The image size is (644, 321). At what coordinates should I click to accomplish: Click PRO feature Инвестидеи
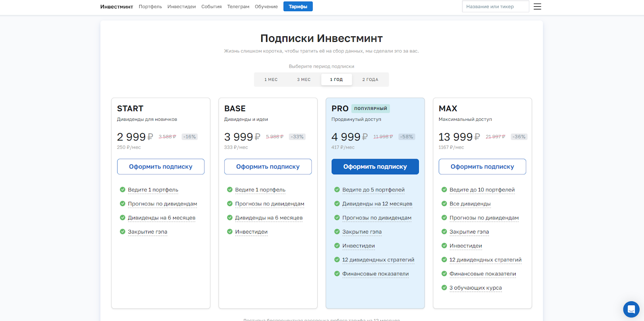359,246
